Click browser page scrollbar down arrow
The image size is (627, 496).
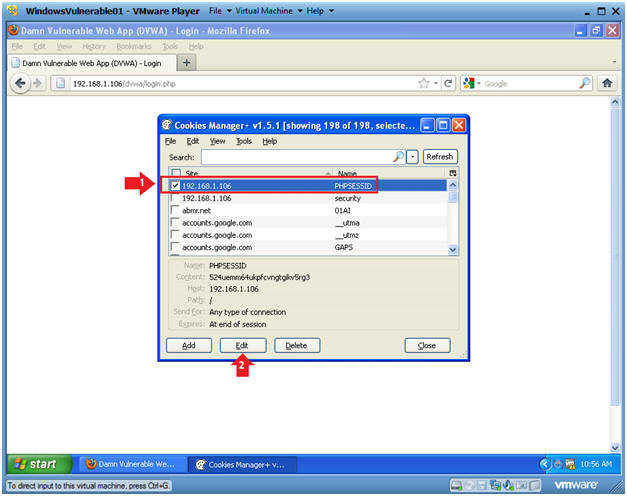pyautogui.click(x=615, y=447)
